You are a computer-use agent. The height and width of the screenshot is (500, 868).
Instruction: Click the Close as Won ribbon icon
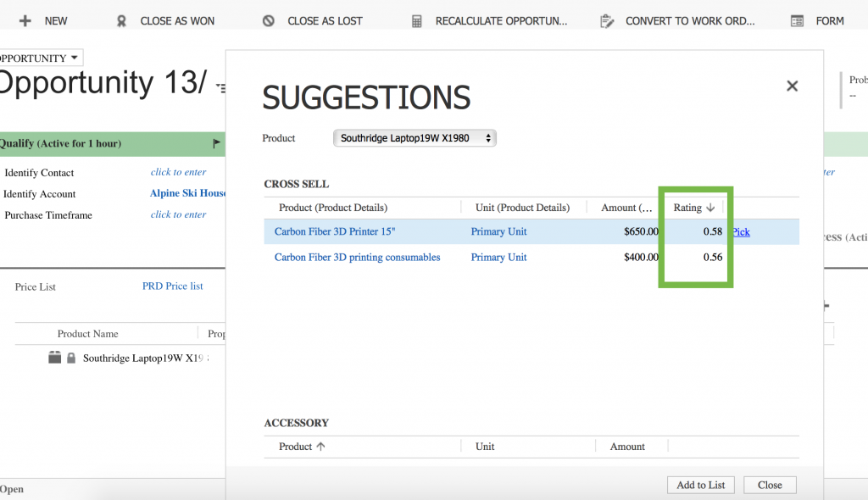(122, 20)
